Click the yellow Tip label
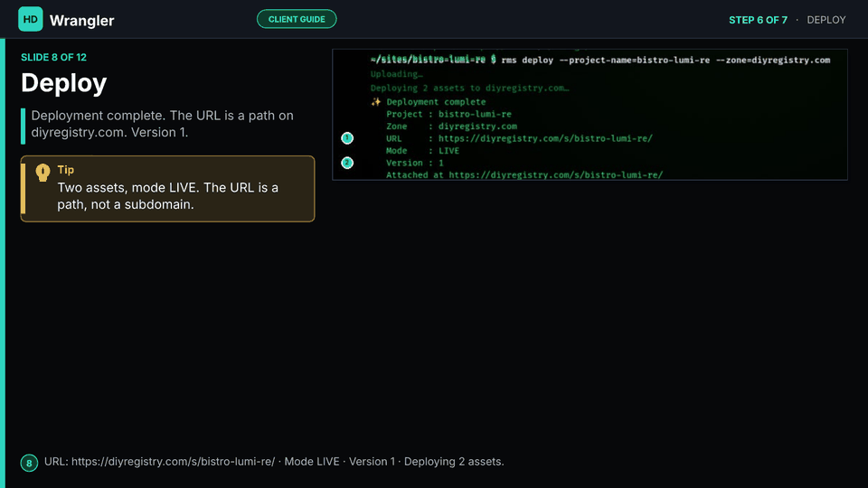Viewport: 868px width, 488px height. (x=66, y=170)
